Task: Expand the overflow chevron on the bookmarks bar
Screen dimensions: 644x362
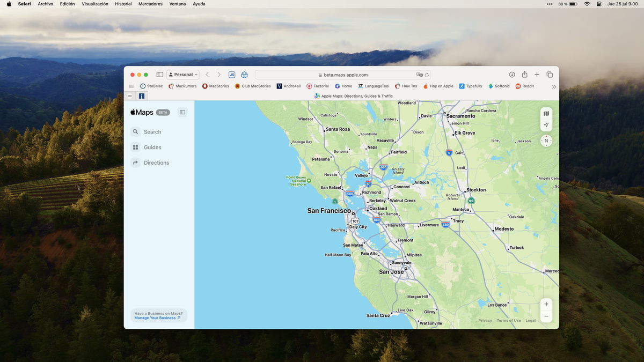Action: pyautogui.click(x=554, y=86)
